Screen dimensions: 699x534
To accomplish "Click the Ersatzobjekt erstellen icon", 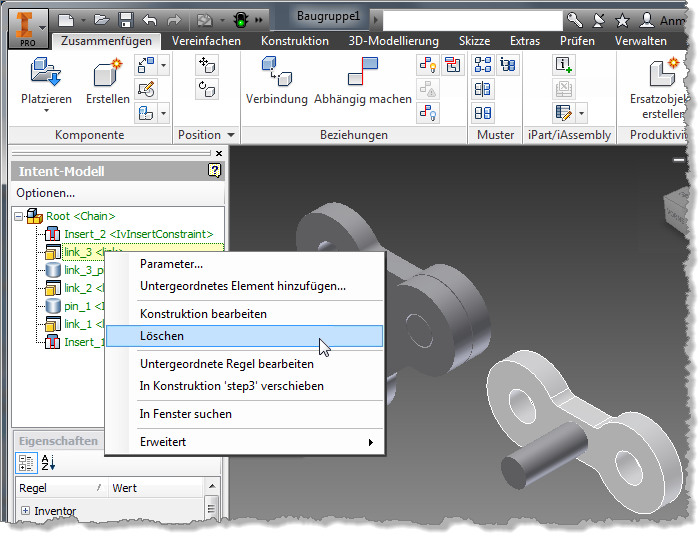I will point(663,72).
